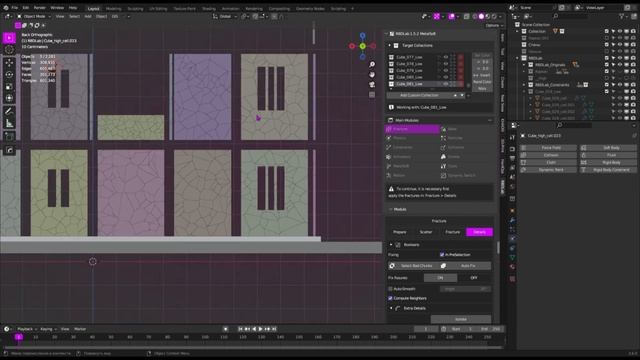Select the Fracture main module
The height and width of the screenshot is (360, 640).
(x=412, y=129)
